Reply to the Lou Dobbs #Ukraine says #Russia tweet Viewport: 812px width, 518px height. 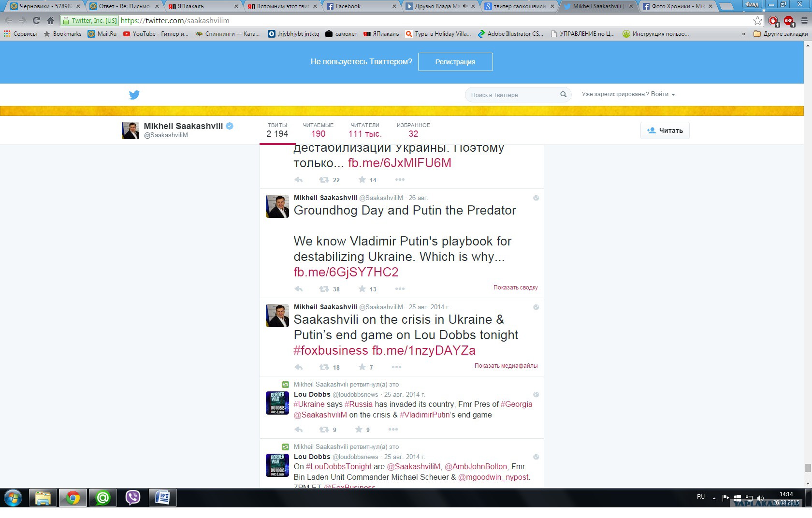click(299, 430)
